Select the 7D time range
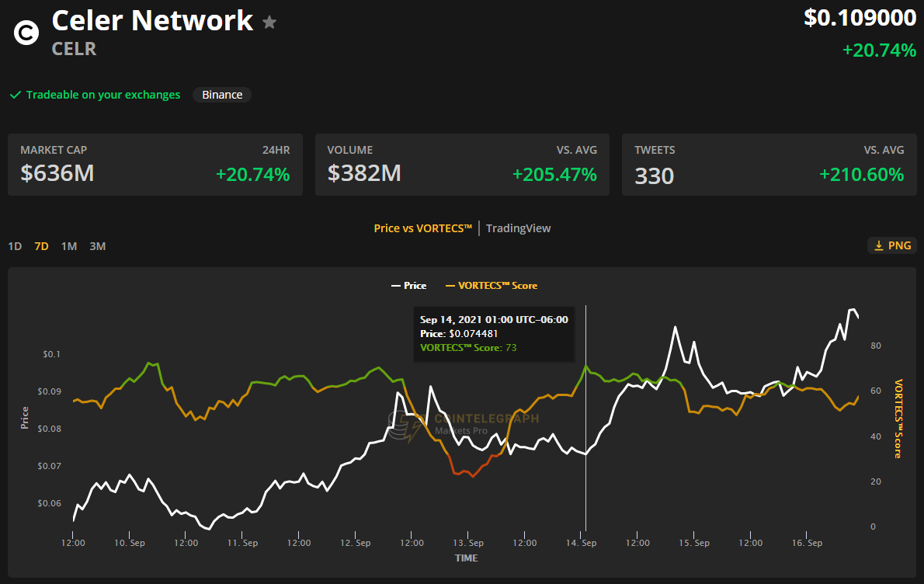The height and width of the screenshot is (584, 924). 41,246
